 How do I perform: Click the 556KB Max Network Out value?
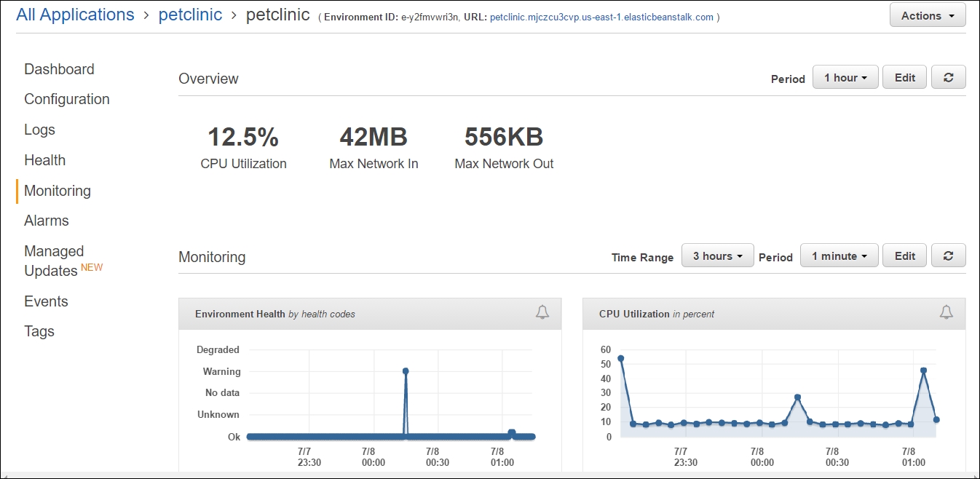coord(504,137)
